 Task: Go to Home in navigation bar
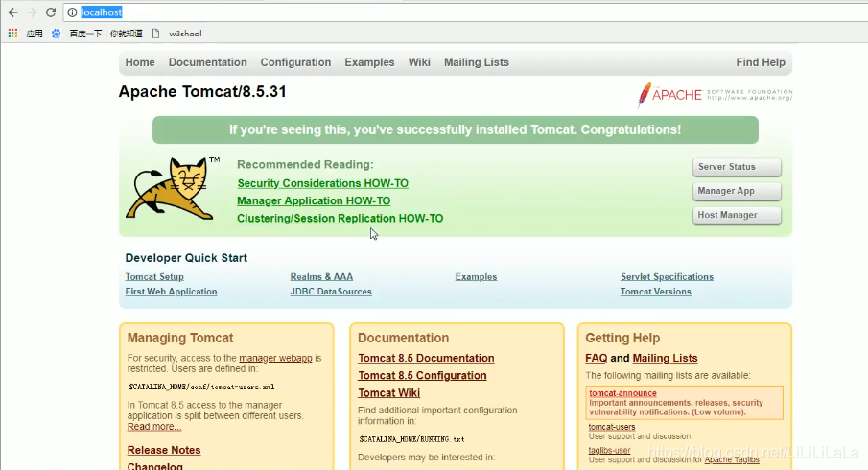point(140,62)
